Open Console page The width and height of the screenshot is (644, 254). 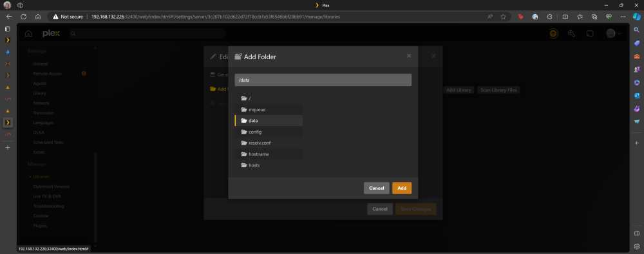(x=41, y=216)
